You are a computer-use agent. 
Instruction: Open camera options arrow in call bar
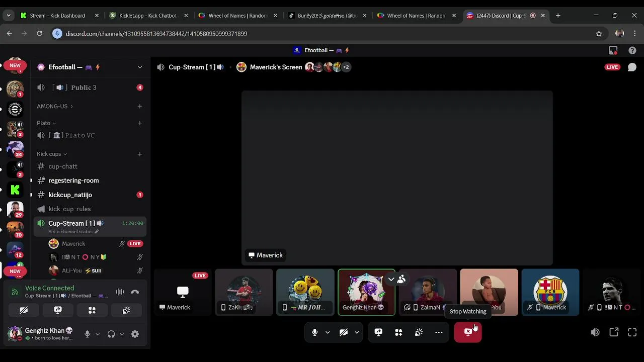pyautogui.click(x=357, y=332)
